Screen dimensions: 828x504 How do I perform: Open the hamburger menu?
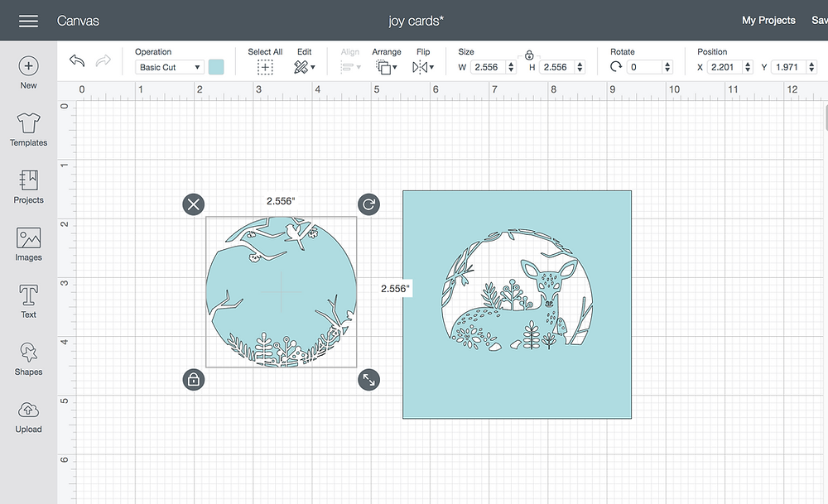pyautogui.click(x=28, y=21)
